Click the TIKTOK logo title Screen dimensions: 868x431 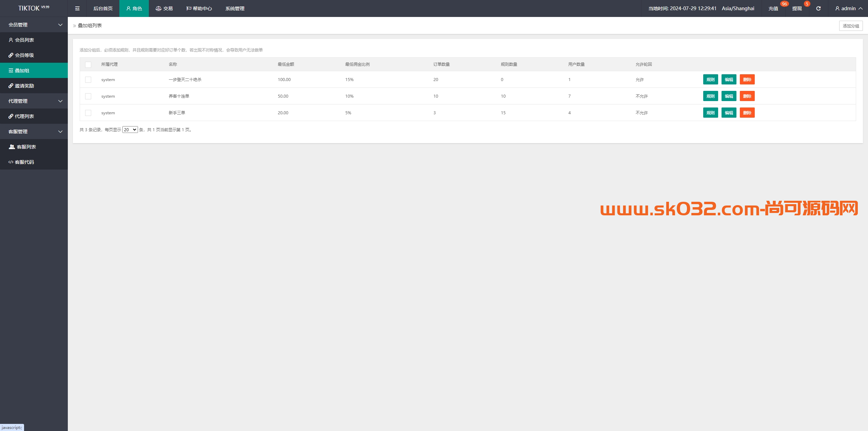tap(34, 8)
